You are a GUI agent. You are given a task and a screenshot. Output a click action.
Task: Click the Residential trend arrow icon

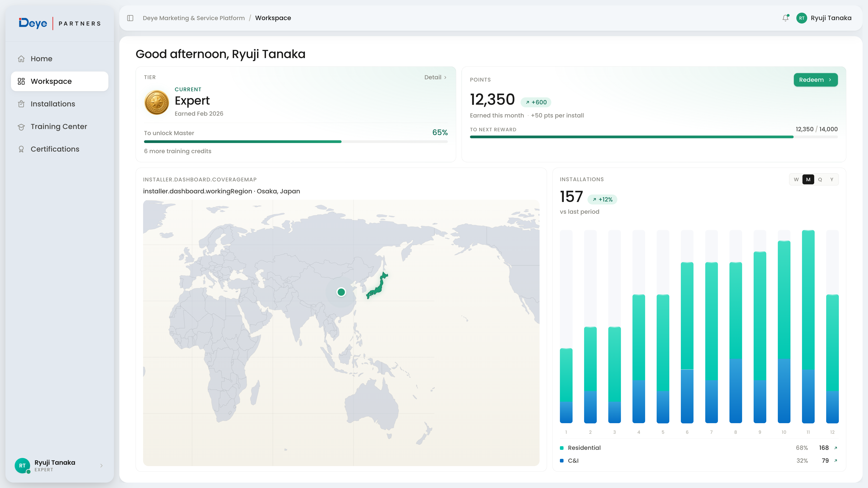[x=836, y=448]
